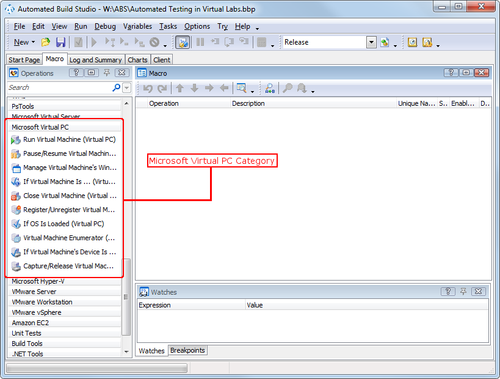This screenshot has width=500, height=379.
Task: Switch to the Charts tab
Action: click(138, 60)
